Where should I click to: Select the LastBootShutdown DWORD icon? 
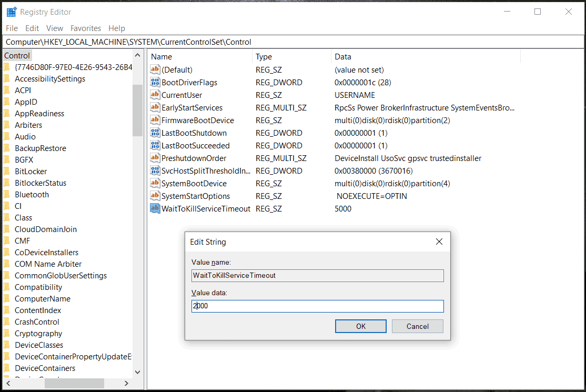click(x=155, y=133)
